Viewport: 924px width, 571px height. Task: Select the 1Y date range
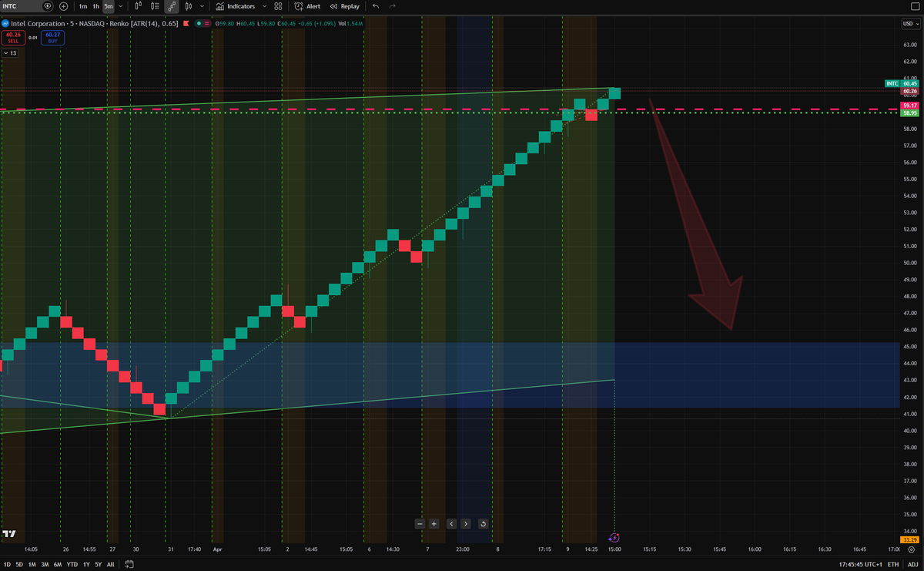(x=86, y=565)
